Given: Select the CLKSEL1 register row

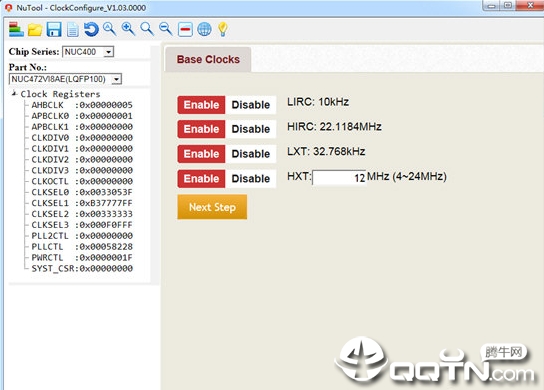Looking at the screenshot, I should [82, 203].
